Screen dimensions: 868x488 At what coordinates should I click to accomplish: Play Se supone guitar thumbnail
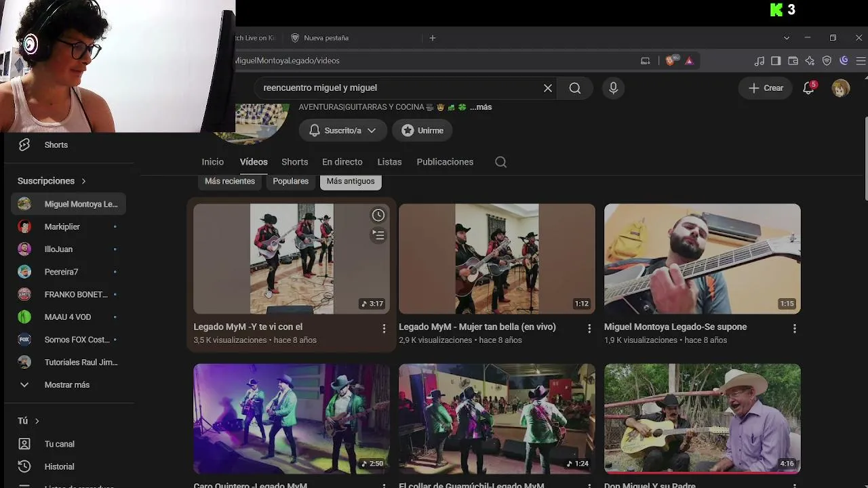(x=703, y=259)
